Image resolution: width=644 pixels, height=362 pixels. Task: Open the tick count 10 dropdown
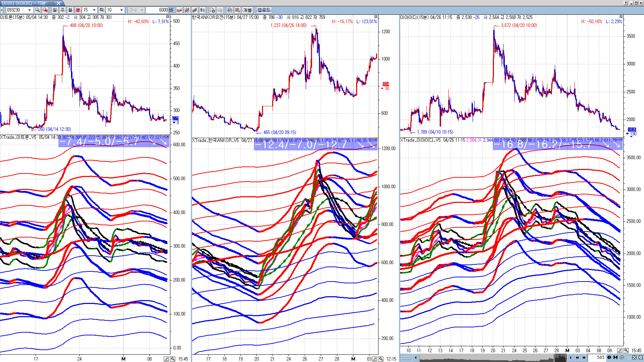coord(121,10)
